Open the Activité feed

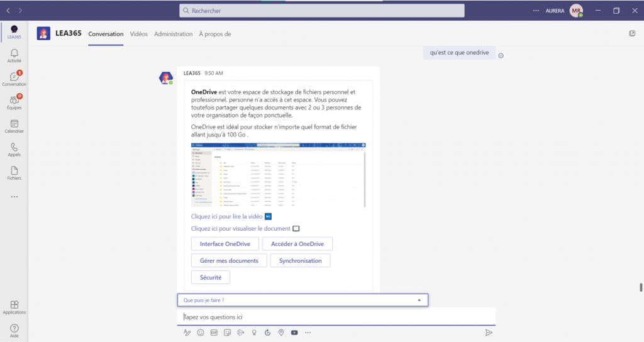pyautogui.click(x=14, y=55)
